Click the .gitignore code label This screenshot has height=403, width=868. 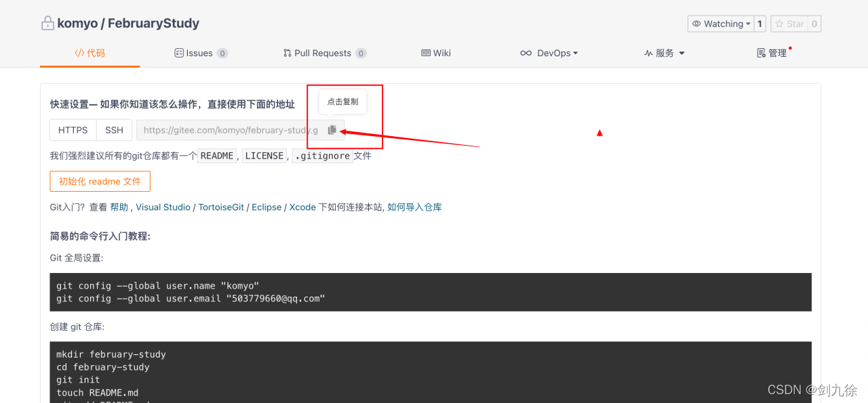(323, 156)
